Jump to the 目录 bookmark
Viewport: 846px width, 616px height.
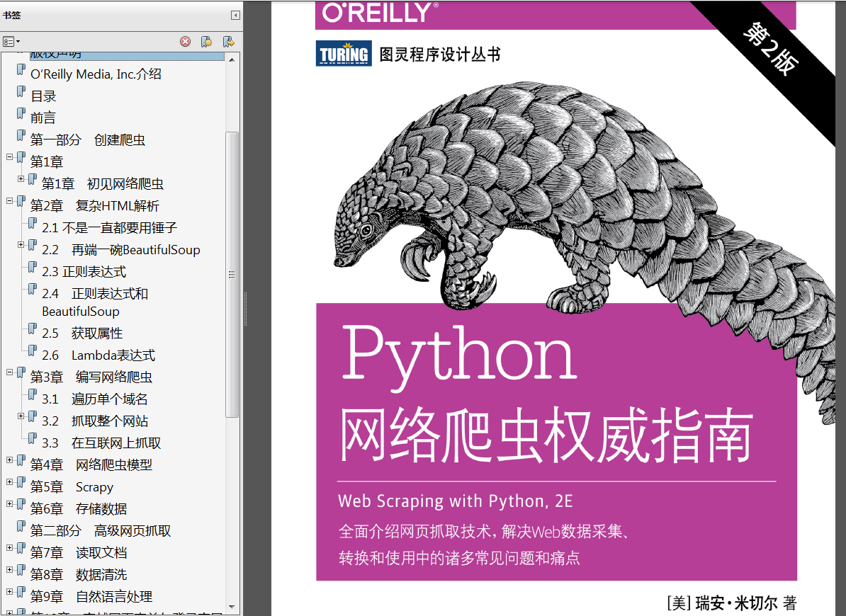(x=43, y=96)
